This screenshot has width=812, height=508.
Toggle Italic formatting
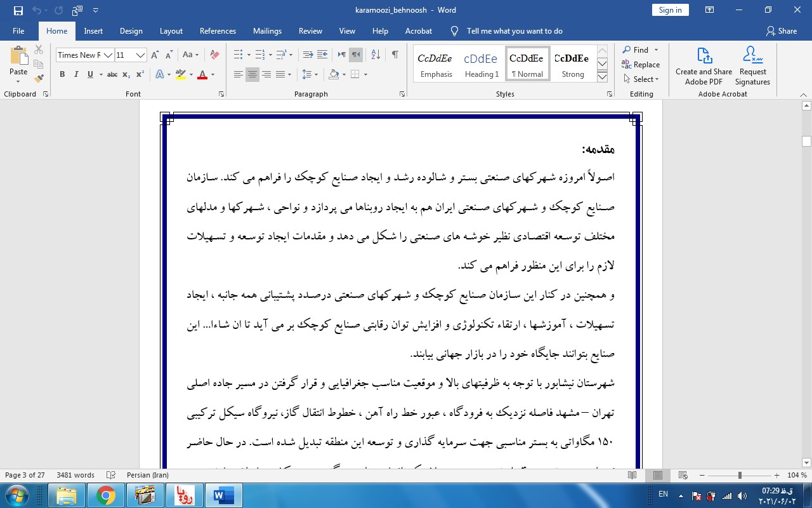click(76, 75)
